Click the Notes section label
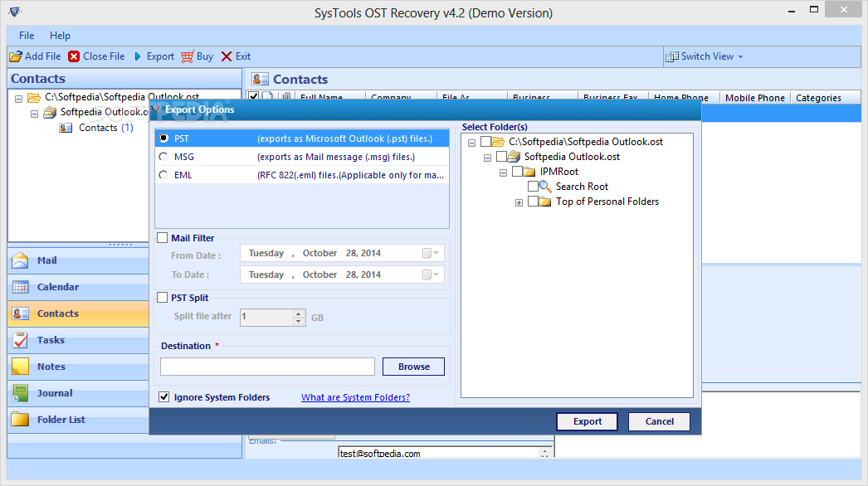 [51, 367]
